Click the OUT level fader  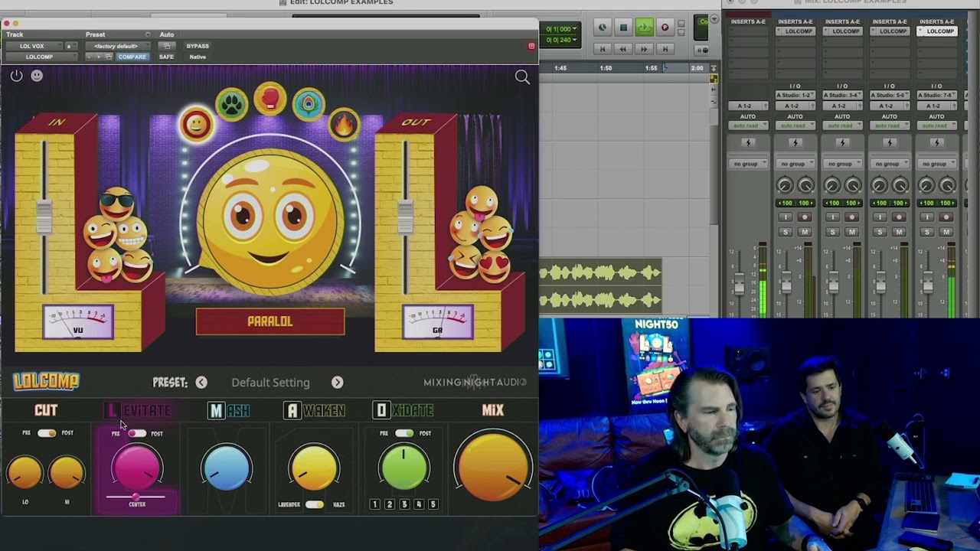405,217
